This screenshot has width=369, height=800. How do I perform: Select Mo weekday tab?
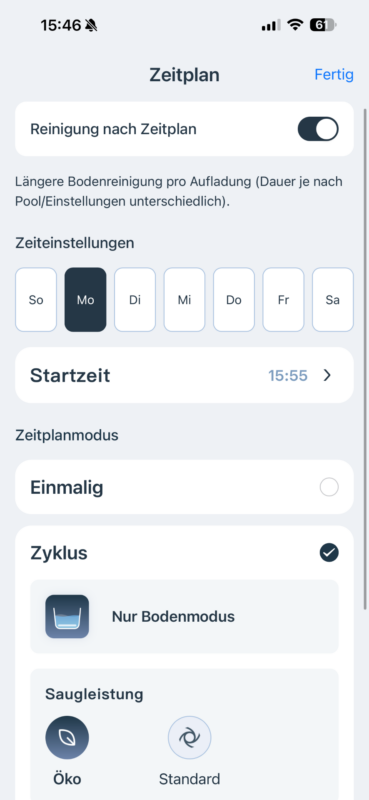pyautogui.click(x=85, y=300)
